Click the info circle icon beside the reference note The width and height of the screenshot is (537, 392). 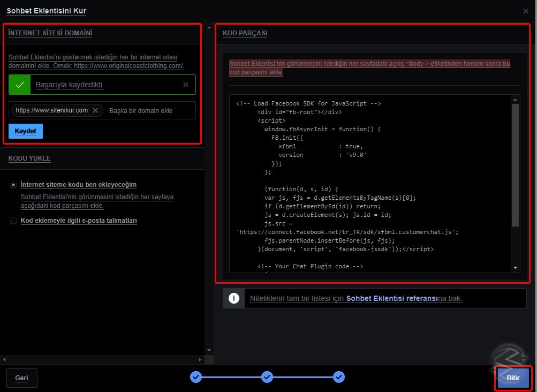pyautogui.click(x=233, y=298)
